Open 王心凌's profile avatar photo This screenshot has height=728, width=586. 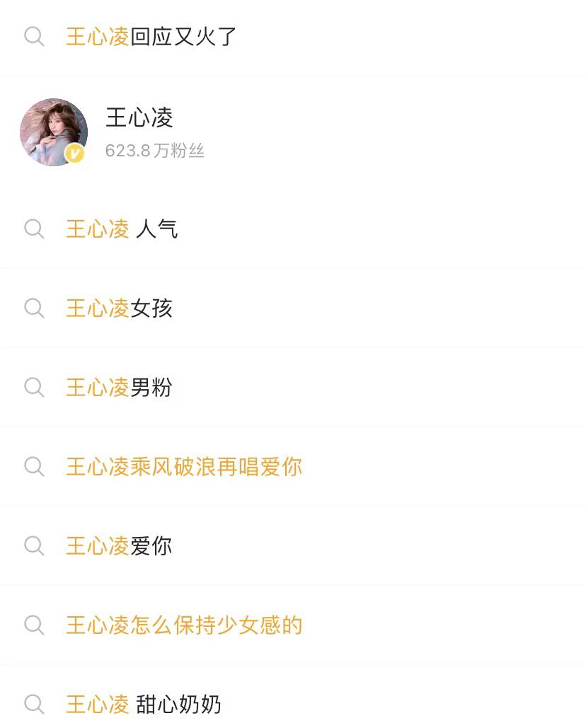(x=52, y=131)
